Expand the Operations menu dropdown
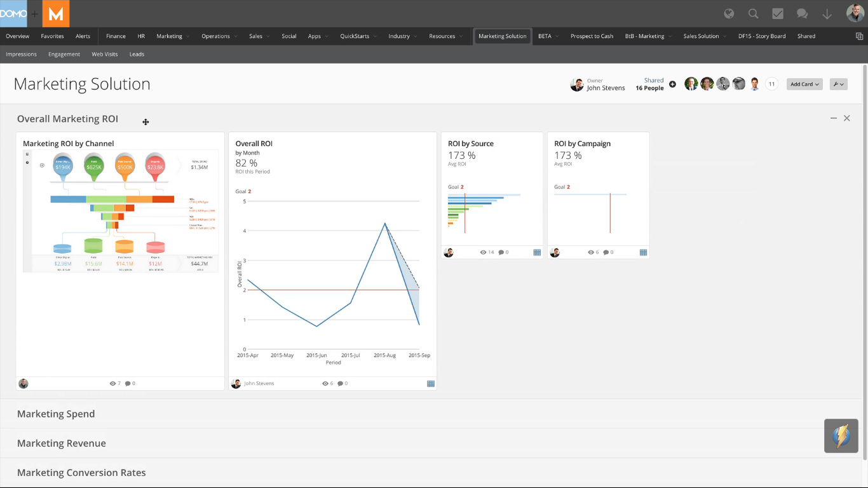 click(219, 36)
